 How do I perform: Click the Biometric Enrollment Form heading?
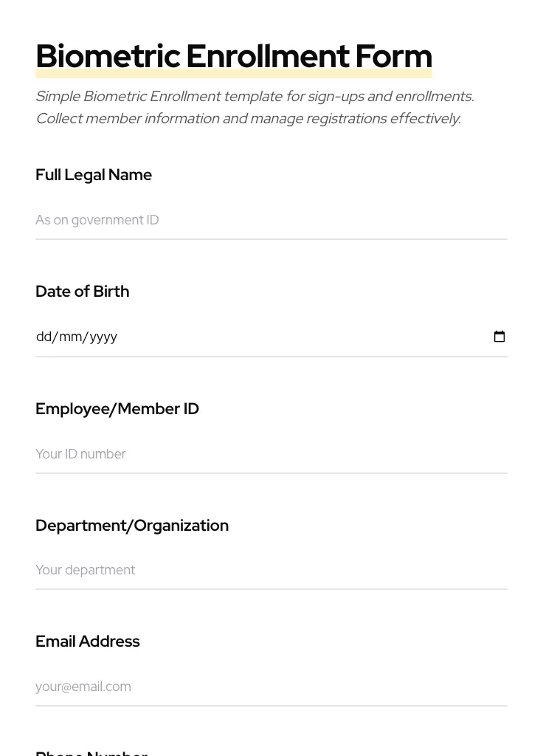pos(234,56)
